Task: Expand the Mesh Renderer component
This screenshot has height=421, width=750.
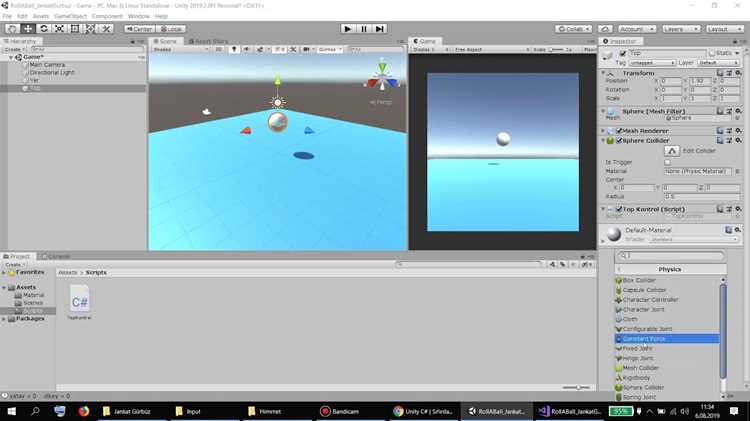Action: click(603, 131)
